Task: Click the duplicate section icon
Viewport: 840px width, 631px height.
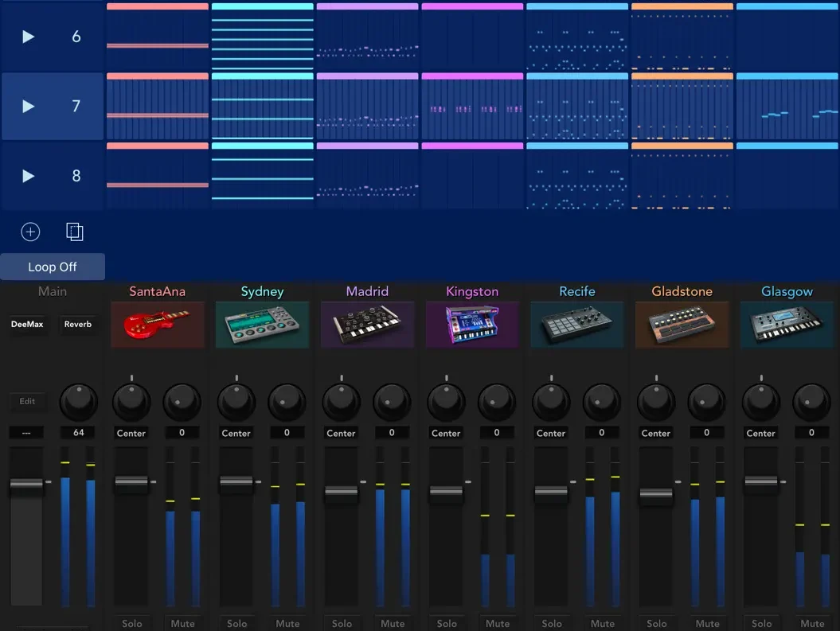Action: point(75,232)
